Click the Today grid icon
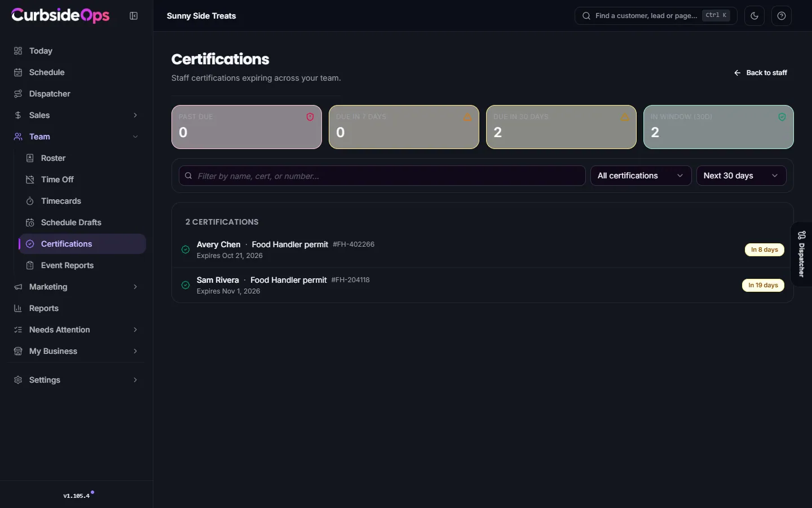 click(18, 51)
